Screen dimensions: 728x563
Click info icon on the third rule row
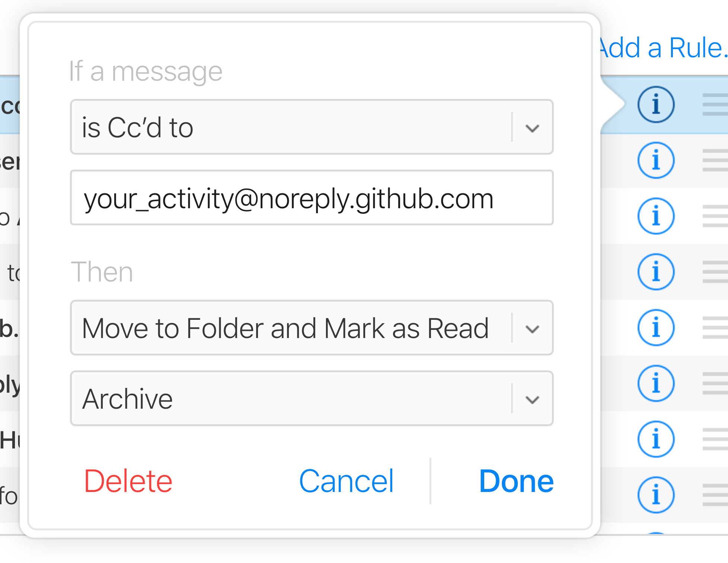[656, 216]
